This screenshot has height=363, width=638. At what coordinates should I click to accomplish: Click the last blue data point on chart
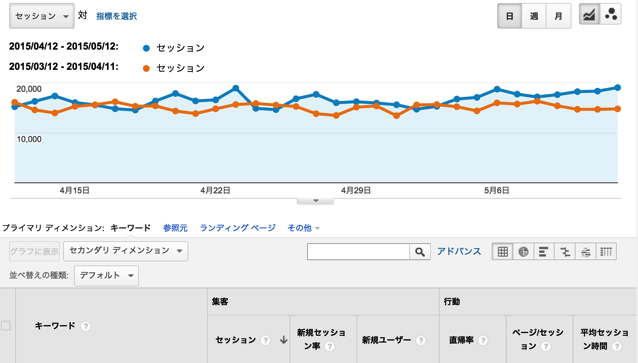click(x=618, y=87)
